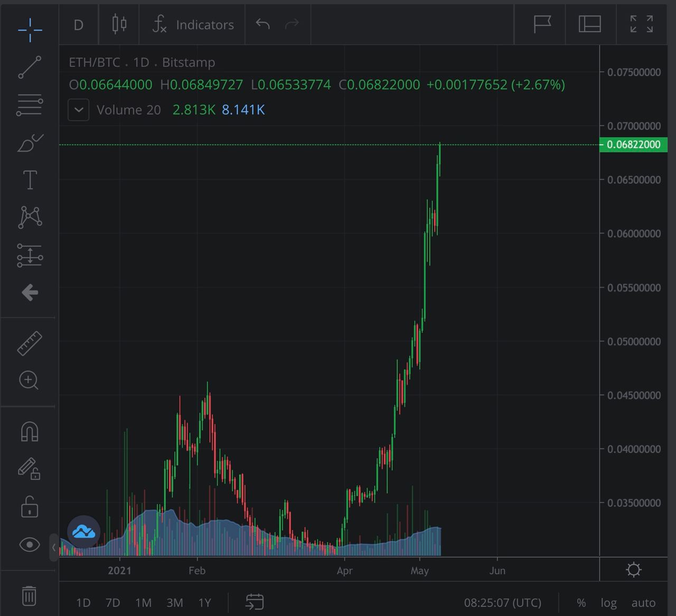Click the low price L0.06533774 value
This screenshot has height=616, width=676.
click(291, 85)
